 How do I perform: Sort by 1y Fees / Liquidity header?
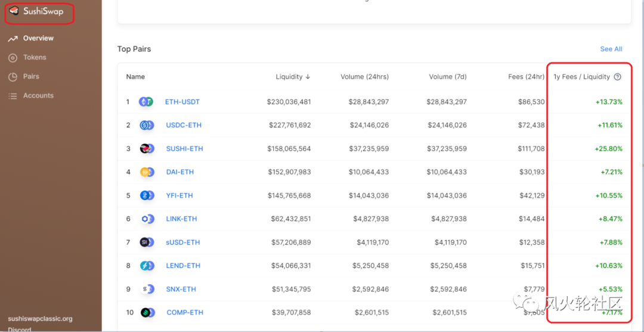coord(581,77)
